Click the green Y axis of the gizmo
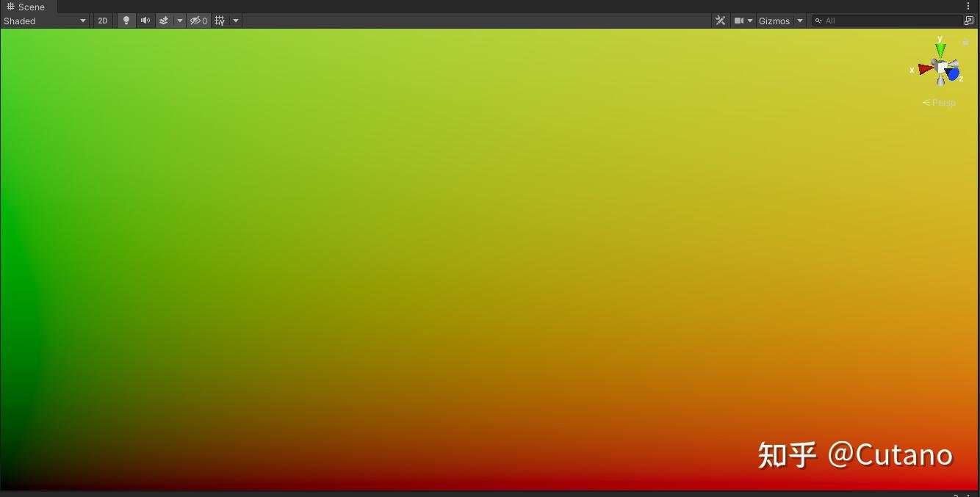 coord(940,49)
